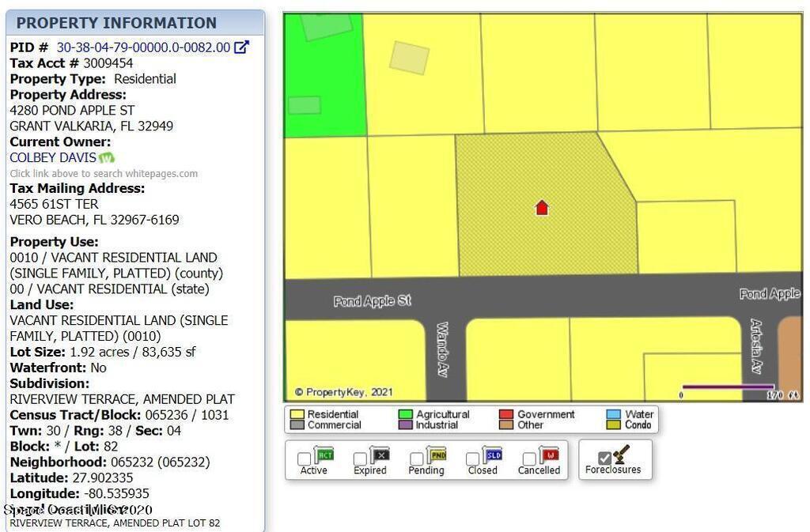
Task: Click the black Expired flag icon
Action: coord(380,455)
